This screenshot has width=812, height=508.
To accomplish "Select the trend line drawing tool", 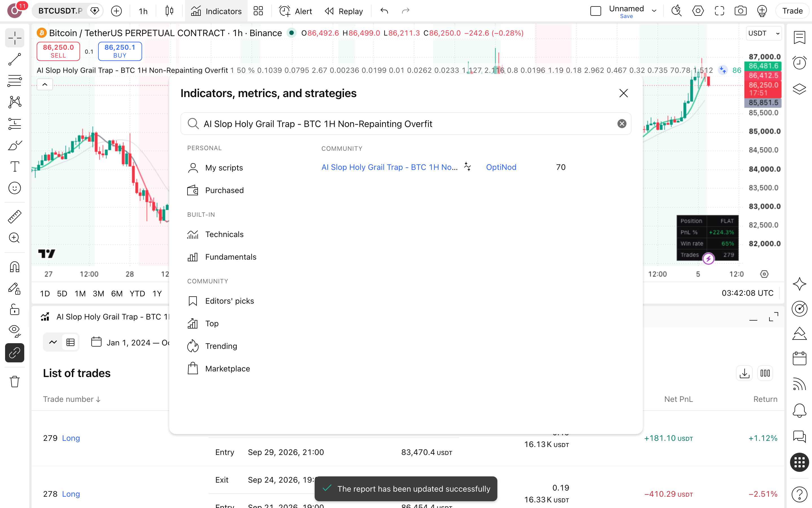I will 14,59.
